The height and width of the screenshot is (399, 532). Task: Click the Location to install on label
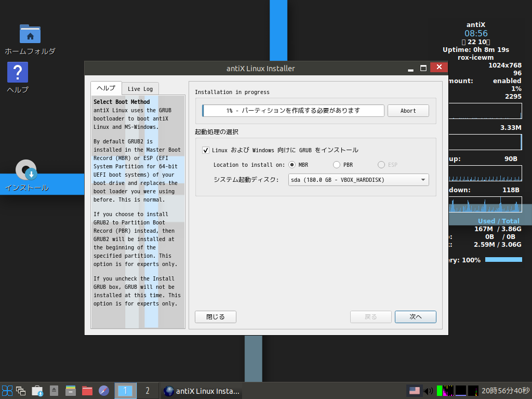click(249, 165)
